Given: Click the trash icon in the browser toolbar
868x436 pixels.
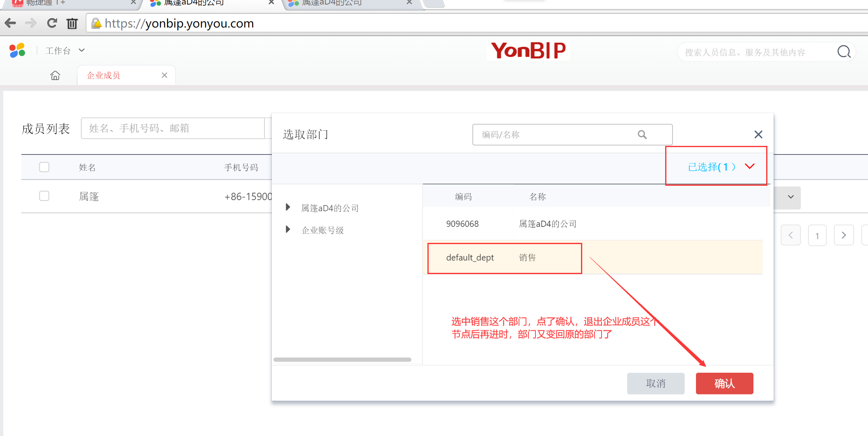Looking at the screenshot, I should [72, 23].
